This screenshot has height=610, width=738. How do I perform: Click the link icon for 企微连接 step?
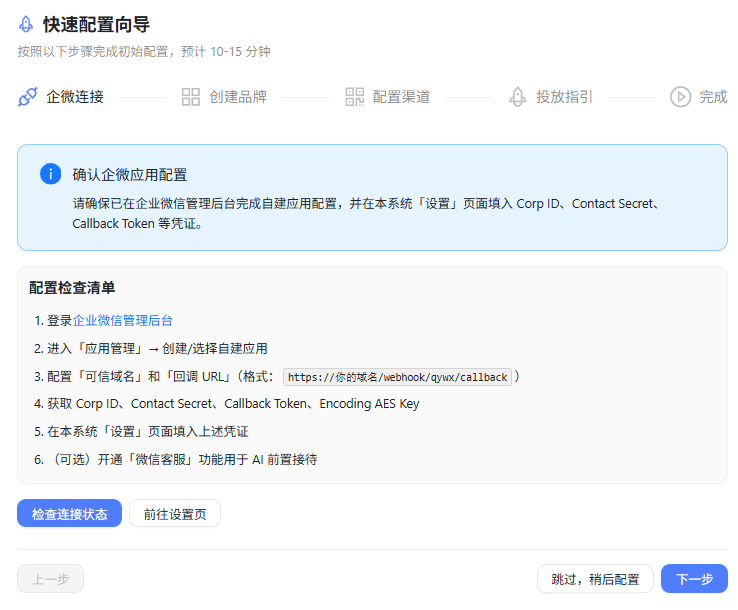pyautogui.click(x=28, y=97)
